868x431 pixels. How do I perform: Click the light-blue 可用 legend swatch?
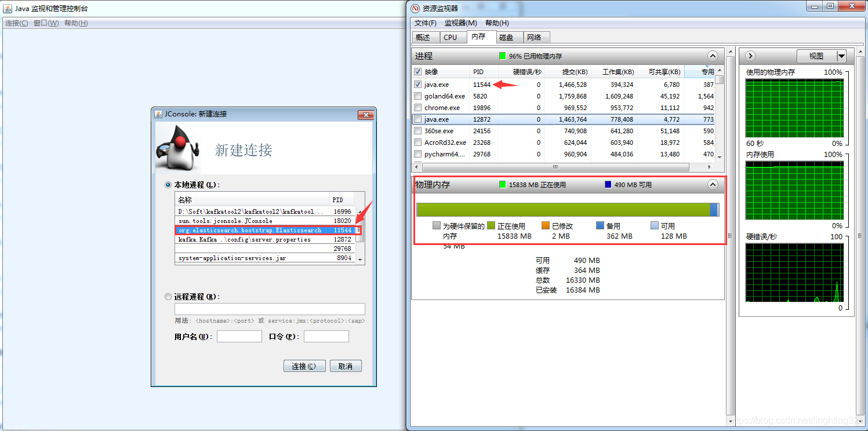click(655, 226)
